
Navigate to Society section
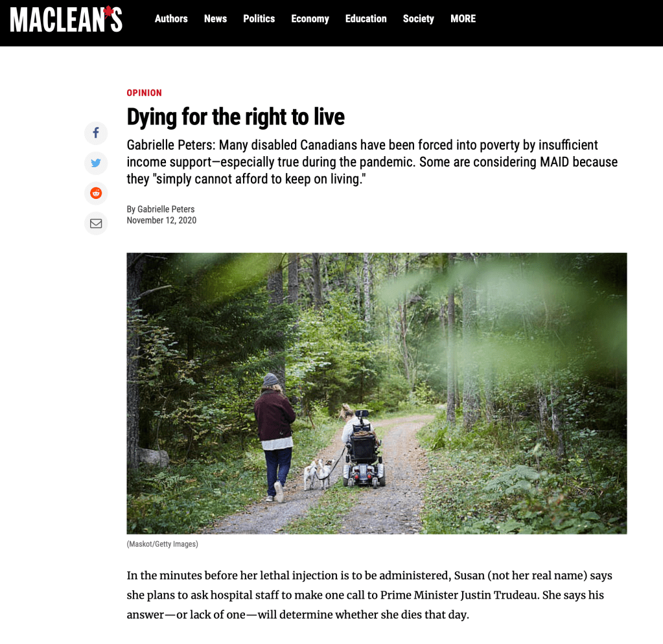(x=418, y=19)
